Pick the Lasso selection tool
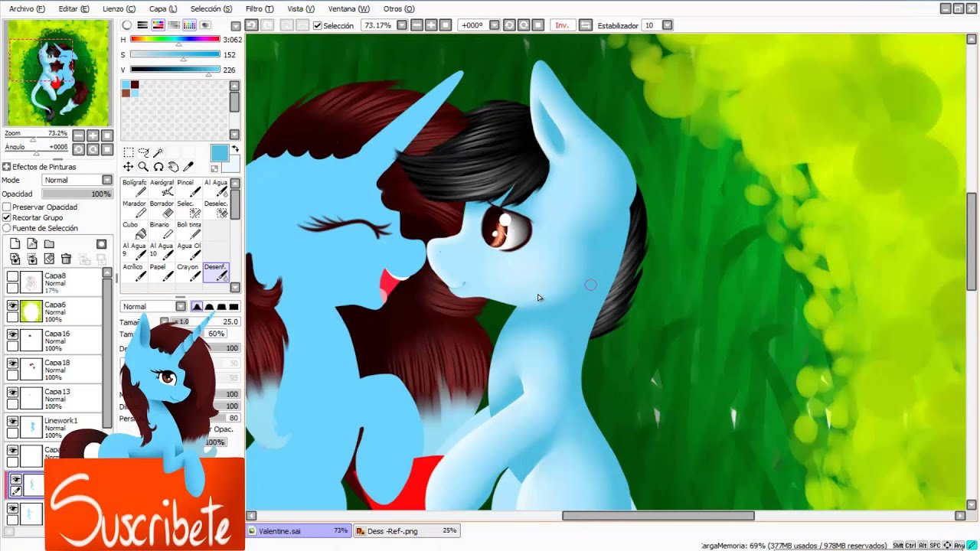This screenshot has height=551, width=980. click(x=143, y=152)
